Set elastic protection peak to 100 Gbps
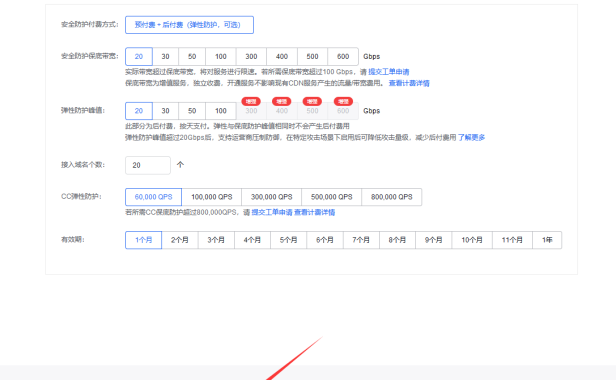This screenshot has height=380, width=616. [x=221, y=111]
